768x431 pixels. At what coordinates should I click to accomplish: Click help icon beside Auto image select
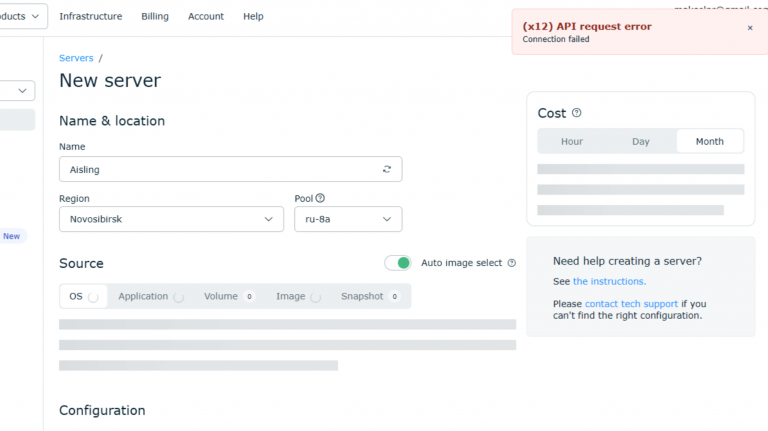click(511, 263)
